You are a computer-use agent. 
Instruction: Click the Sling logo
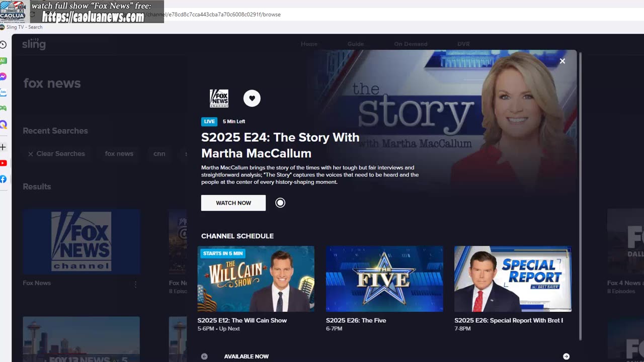[x=34, y=44]
